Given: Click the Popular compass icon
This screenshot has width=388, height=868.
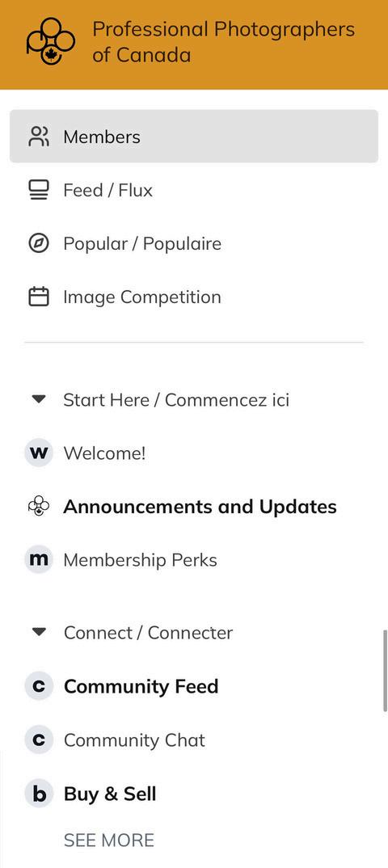Looking at the screenshot, I should (x=39, y=243).
